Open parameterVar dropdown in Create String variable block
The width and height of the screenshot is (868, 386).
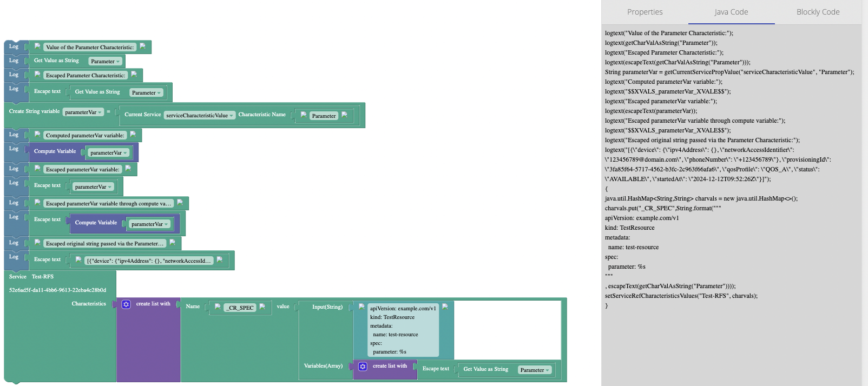83,112
